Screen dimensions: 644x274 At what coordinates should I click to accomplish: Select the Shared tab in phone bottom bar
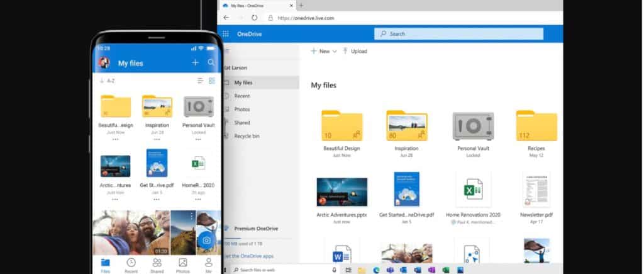pyautogui.click(x=157, y=265)
